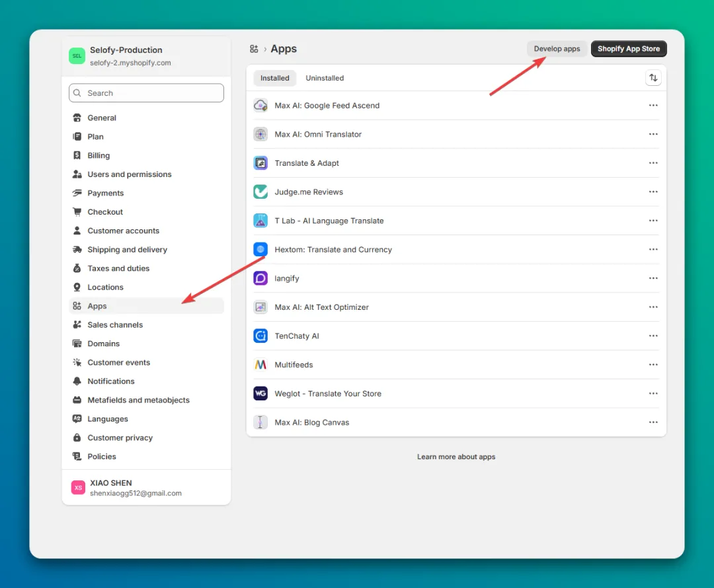Click the langify purple app icon
The width and height of the screenshot is (714, 588).
[x=260, y=278]
